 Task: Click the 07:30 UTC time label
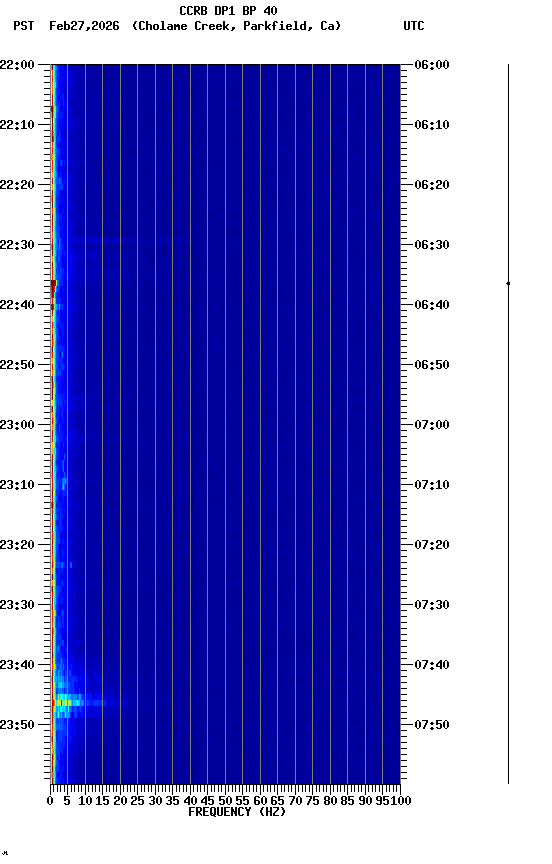tap(431, 605)
